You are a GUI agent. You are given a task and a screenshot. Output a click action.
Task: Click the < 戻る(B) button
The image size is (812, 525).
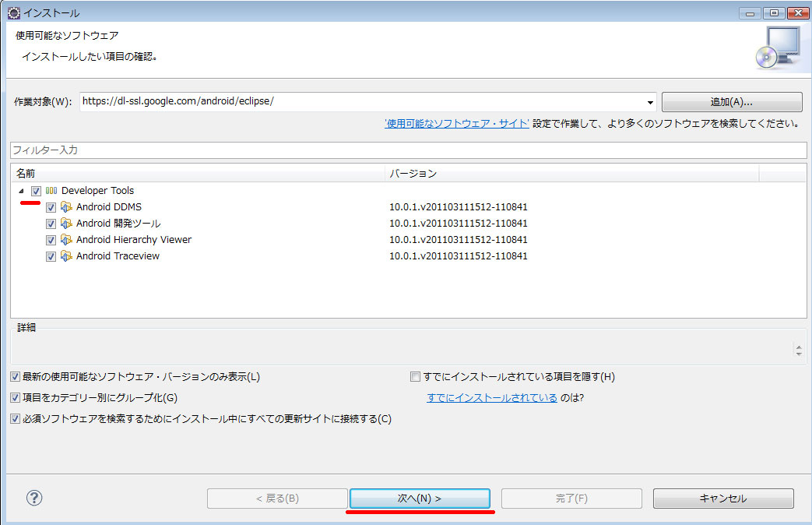coord(277,499)
